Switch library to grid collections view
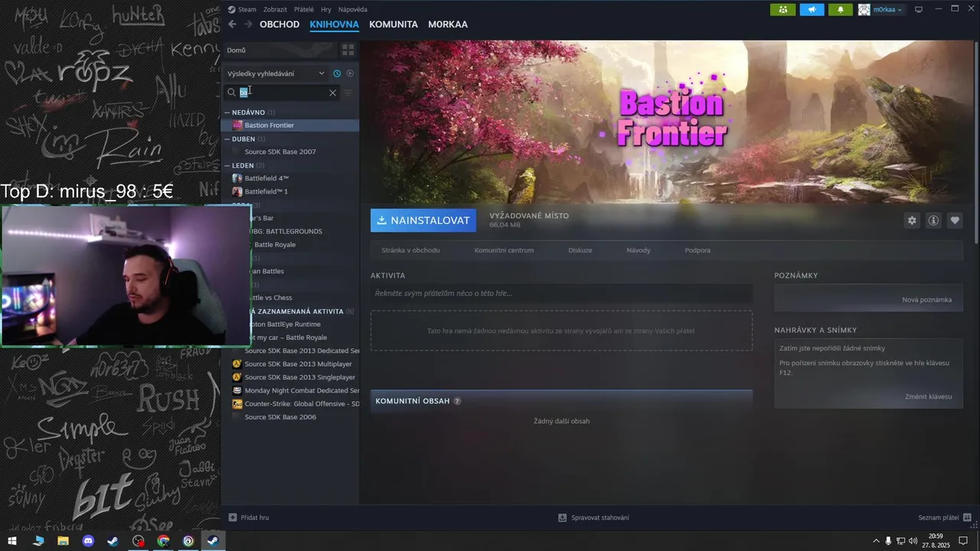Image resolution: width=980 pixels, height=551 pixels. point(348,50)
